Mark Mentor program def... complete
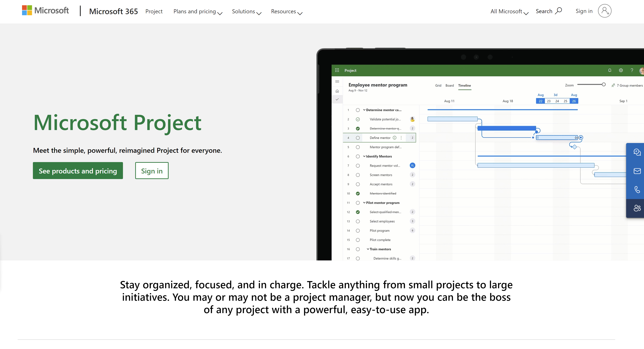The image size is (644, 349). click(x=358, y=147)
